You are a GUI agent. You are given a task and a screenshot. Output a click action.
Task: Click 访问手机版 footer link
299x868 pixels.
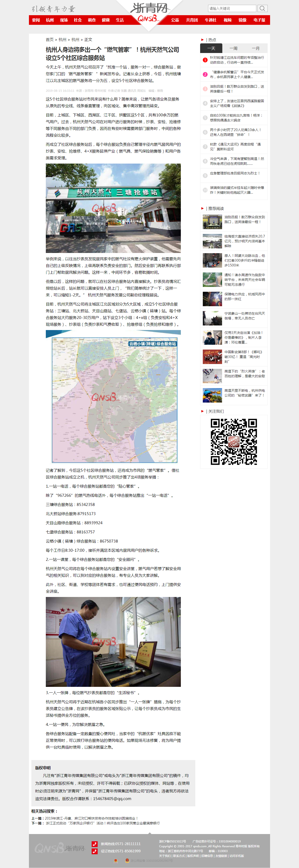pos(237,856)
